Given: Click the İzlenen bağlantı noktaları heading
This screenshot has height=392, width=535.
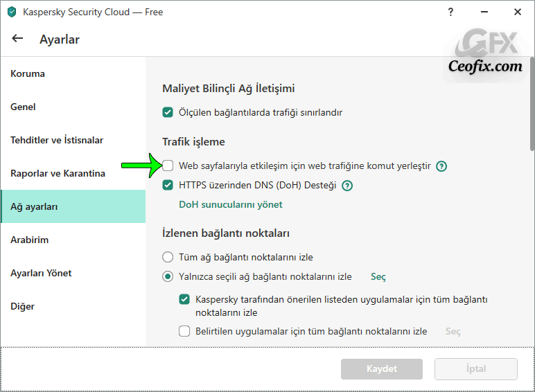Looking at the screenshot, I should coord(225,233).
